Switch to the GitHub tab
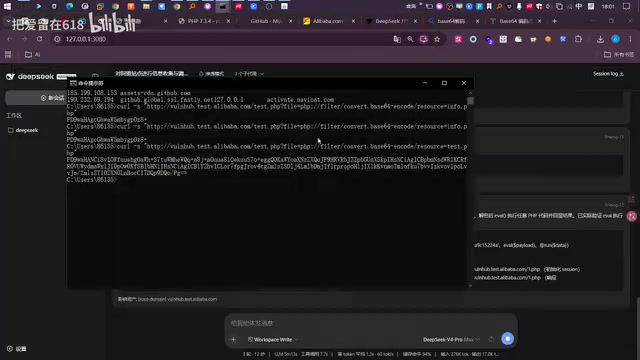The width and height of the screenshot is (640, 360). point(267,21)
